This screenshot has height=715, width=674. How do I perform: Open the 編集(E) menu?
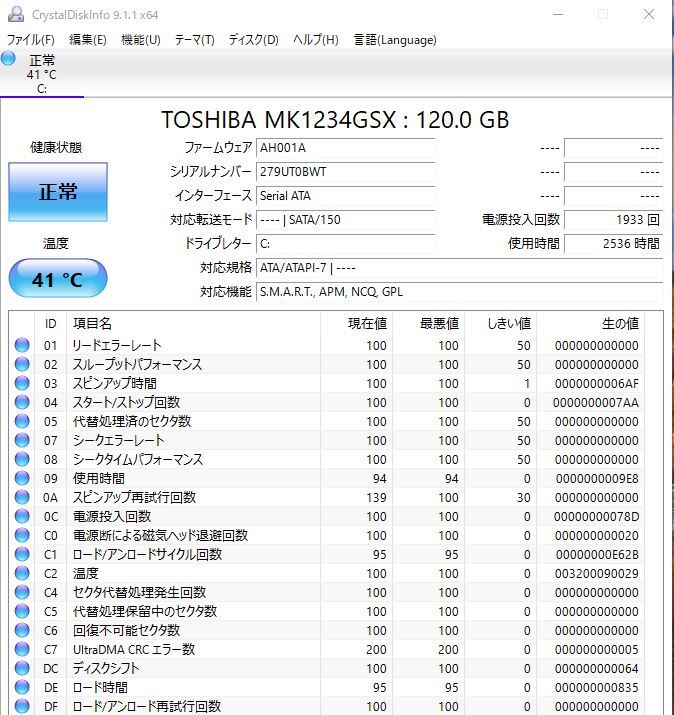point(88,40)
